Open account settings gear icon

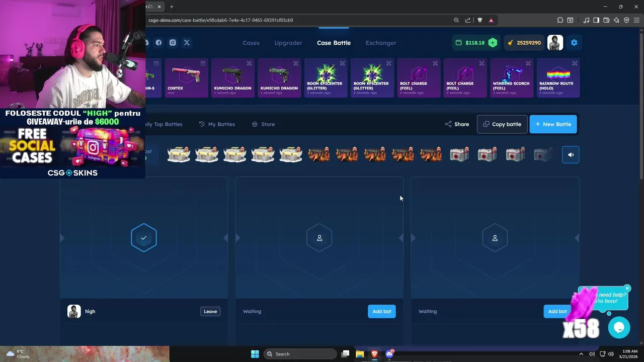(x=574, y=43)
